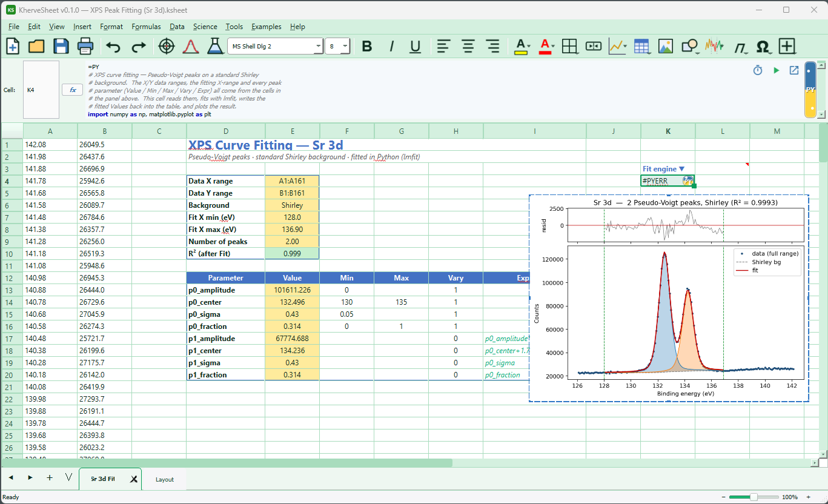Screen dimensions: 828x504
Task: Pick the red font color
Action: click(x=545, y=47)
